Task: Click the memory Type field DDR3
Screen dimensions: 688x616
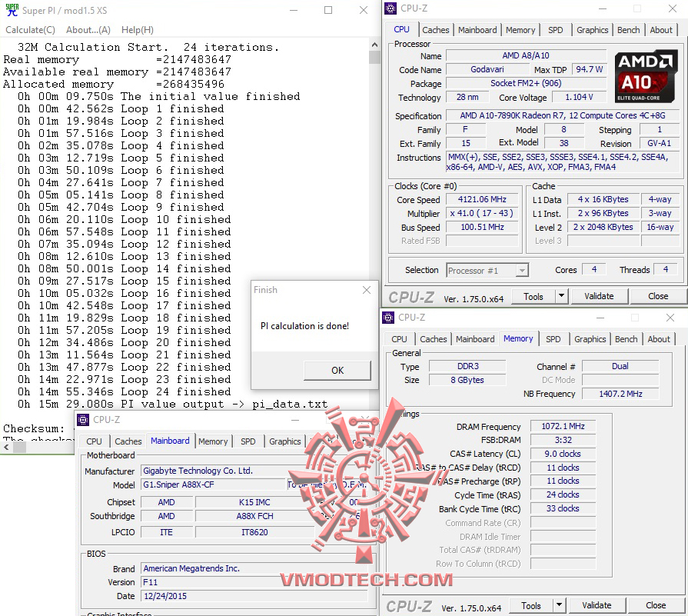Action: pyautogui.click(x=467, y=366)
